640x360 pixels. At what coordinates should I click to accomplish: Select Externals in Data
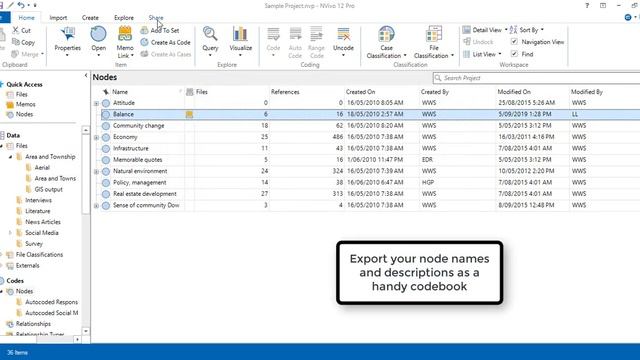[23, 266]
